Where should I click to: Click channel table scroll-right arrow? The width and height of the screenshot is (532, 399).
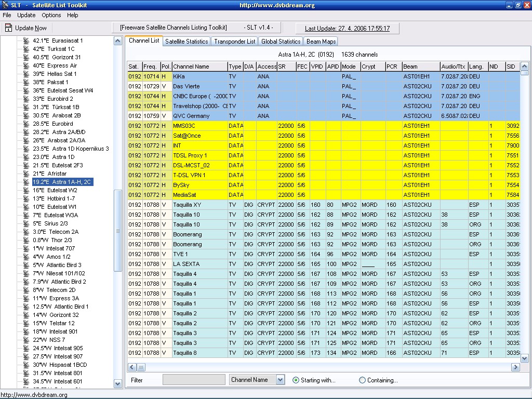tap(515, 367)
